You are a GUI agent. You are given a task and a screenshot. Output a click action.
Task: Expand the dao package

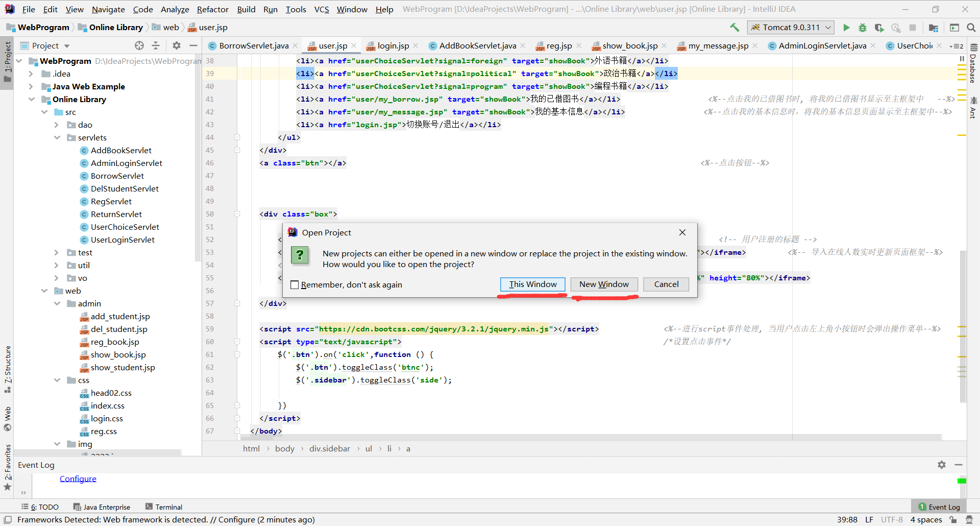[57, 125]
